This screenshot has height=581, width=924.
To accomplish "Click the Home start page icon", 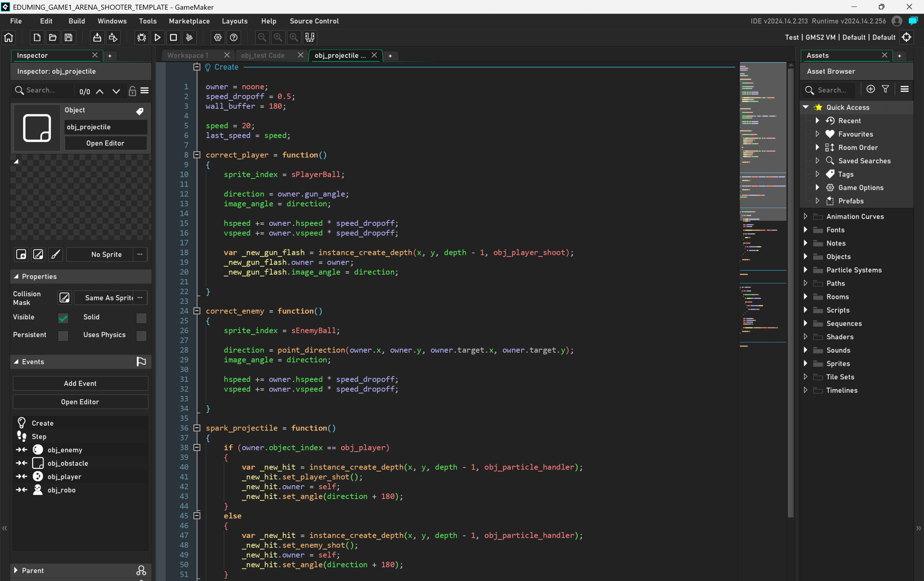I will click(x=9, y=37).
